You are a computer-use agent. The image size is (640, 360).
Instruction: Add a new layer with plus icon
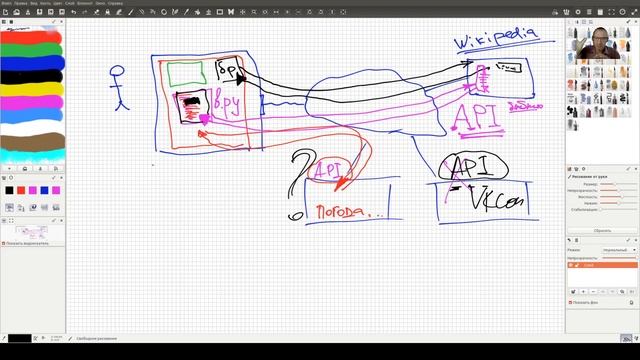[583, 291]
